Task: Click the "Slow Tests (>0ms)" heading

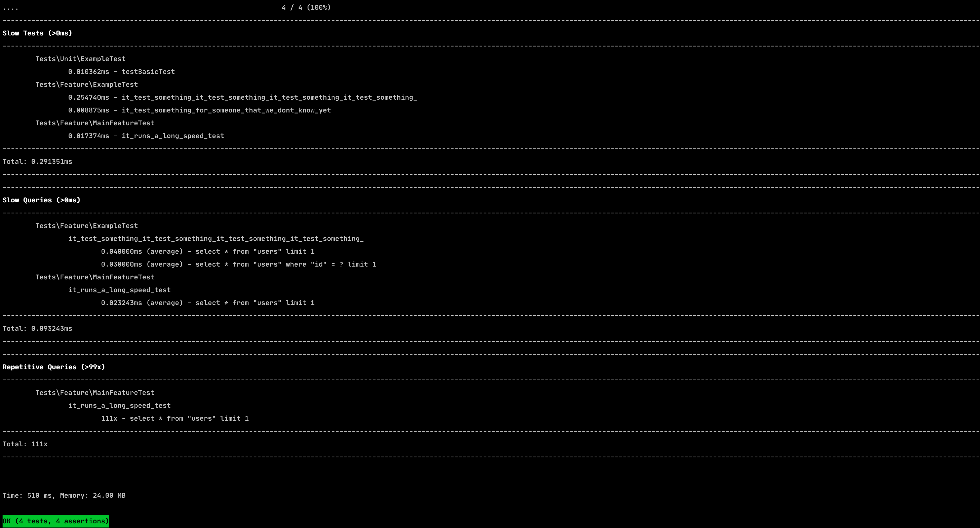Action: [x=37, y=33]
